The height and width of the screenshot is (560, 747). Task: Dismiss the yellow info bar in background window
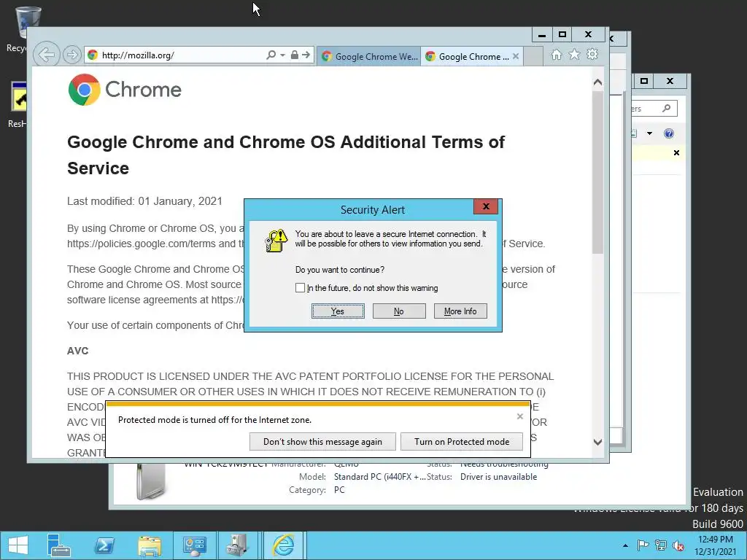676,153
